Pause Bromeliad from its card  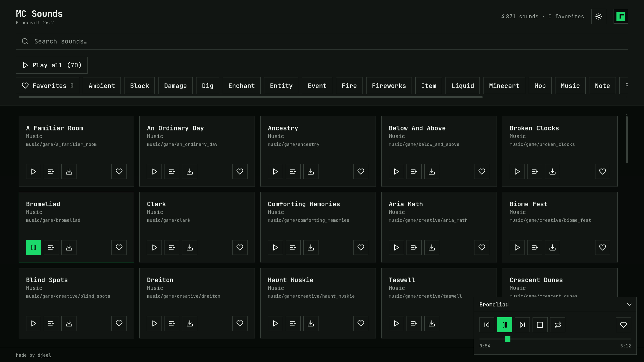33,247
